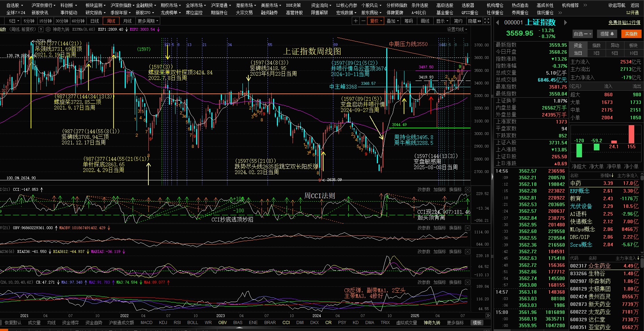This screenshot has width=644, height=331.
Task: Click 改参数 in the CCI panel
Action: pos(424,189)
